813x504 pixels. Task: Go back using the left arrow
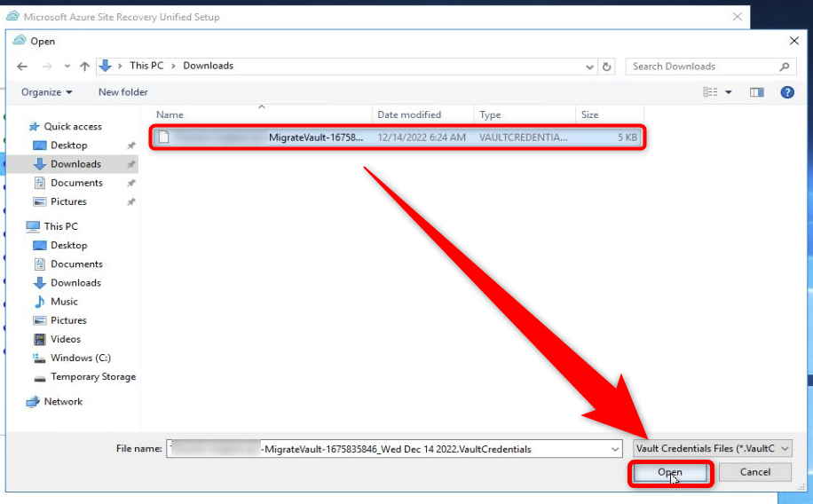(22, 67)
